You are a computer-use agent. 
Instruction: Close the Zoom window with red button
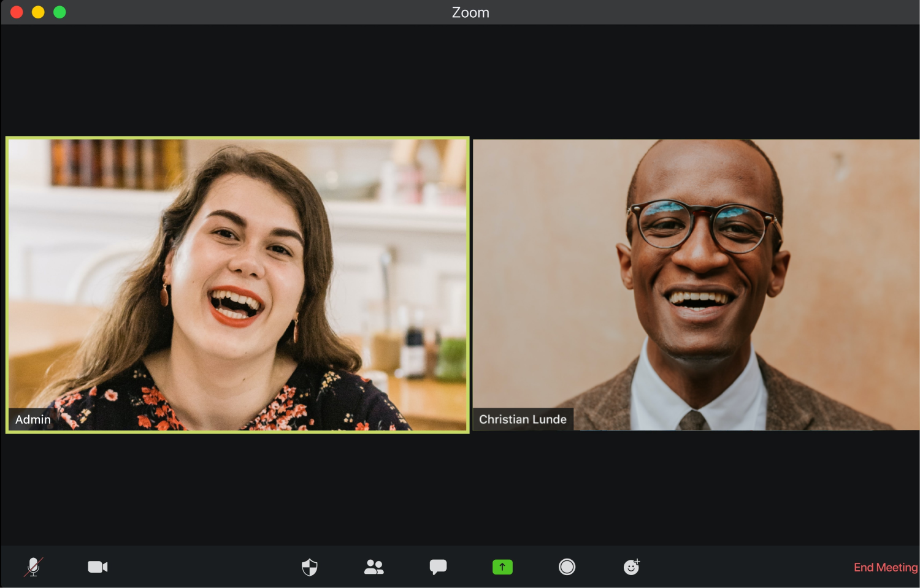[x=17, y=12]
